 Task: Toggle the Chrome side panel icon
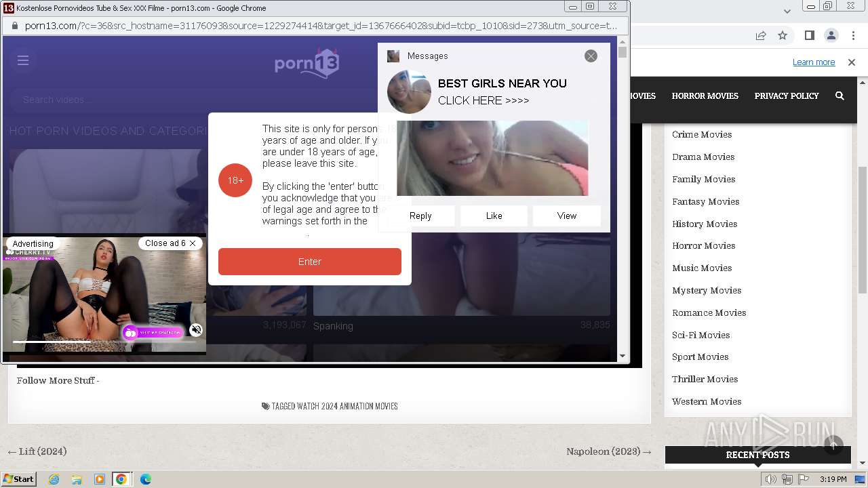[x=809, y=35]
